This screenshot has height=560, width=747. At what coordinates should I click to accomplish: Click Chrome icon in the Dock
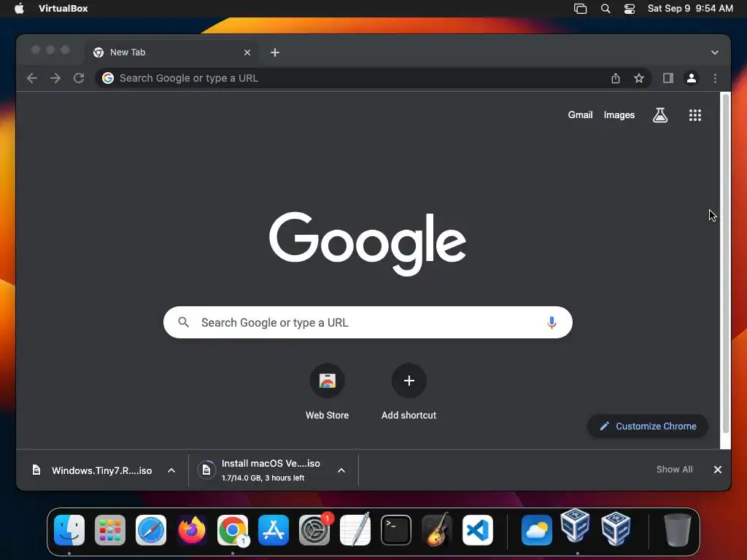(233, 530)
